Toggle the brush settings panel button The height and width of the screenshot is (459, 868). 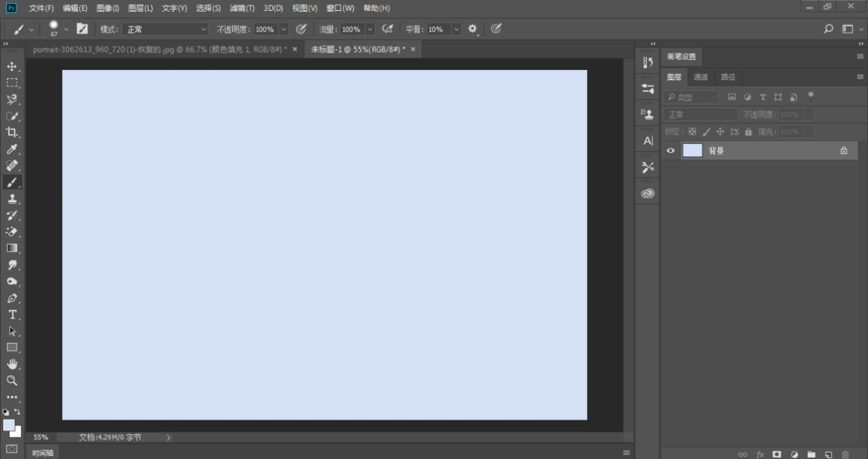tap(82, 29)
